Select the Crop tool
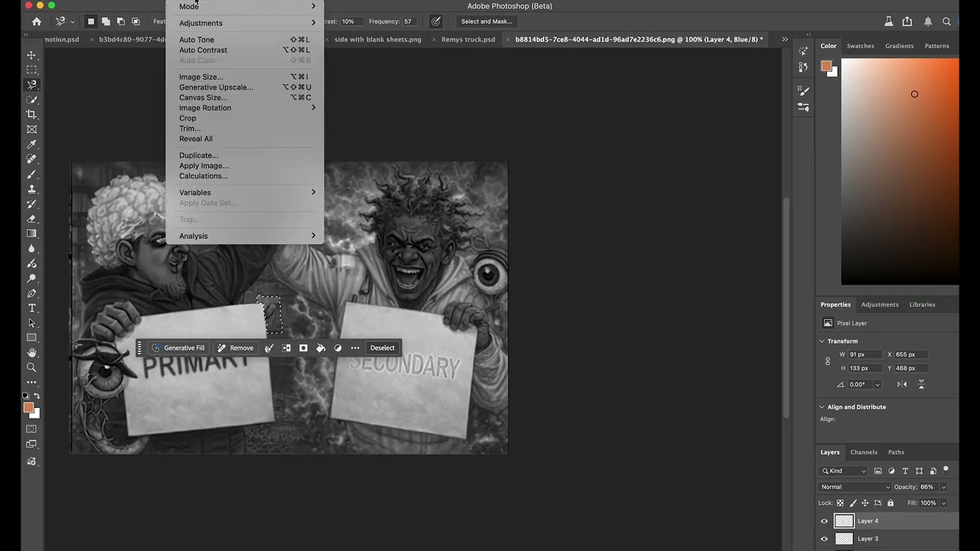Viewport: 980px width, 551px height. (x=31, y=115)
